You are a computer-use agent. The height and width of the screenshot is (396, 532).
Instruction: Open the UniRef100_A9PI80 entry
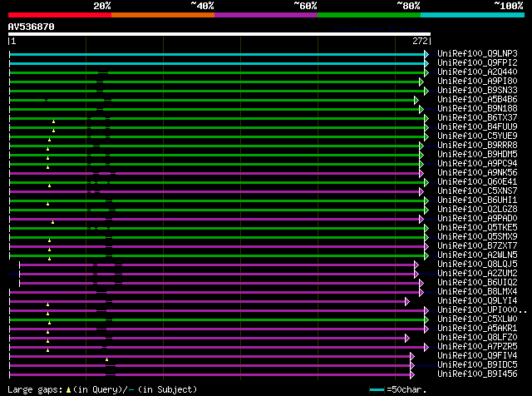(477, 82)
